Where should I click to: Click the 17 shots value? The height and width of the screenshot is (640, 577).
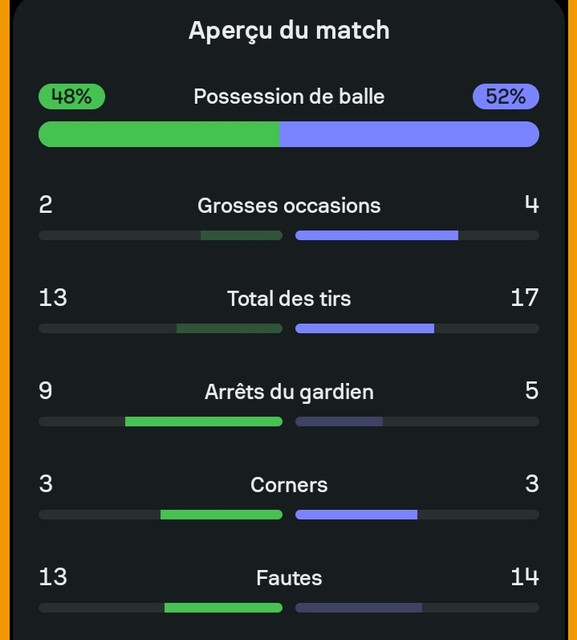point(525,298)
